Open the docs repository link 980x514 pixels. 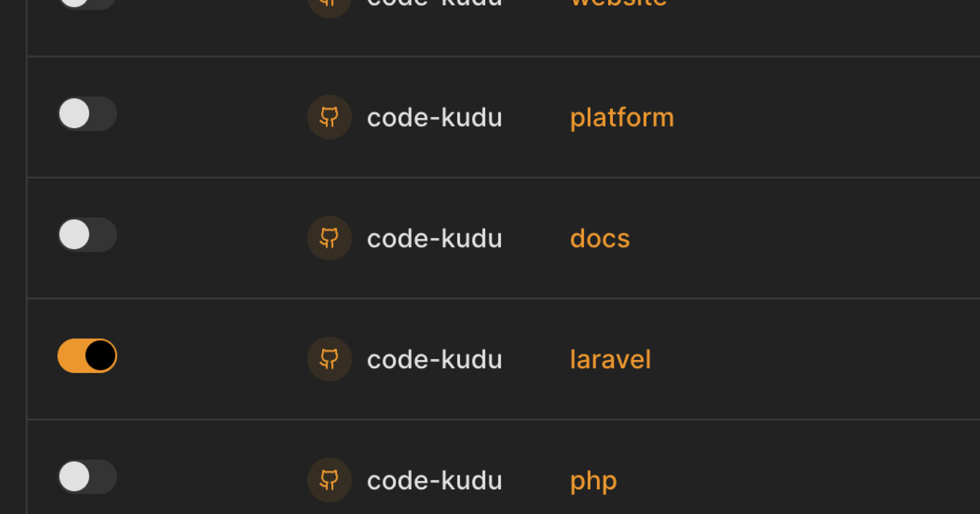pos(599,237)
